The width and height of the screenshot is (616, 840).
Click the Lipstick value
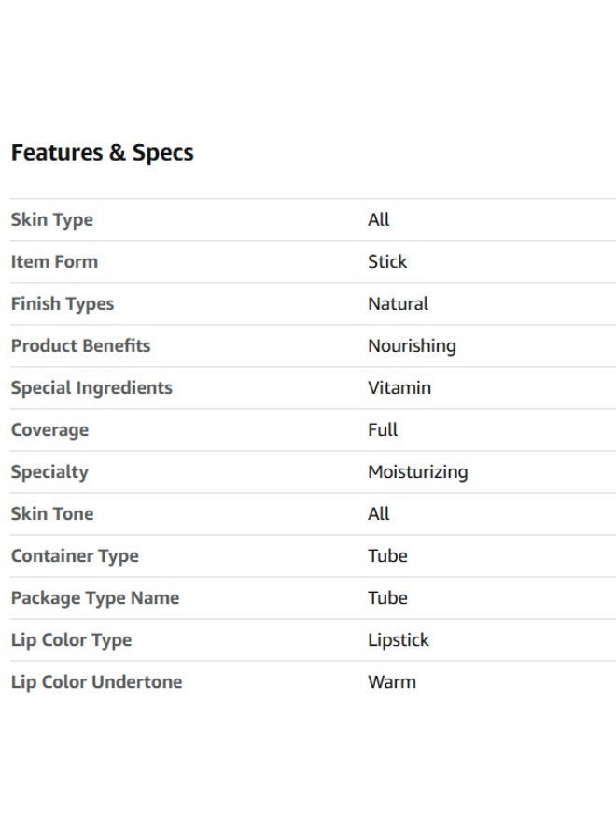399,640
